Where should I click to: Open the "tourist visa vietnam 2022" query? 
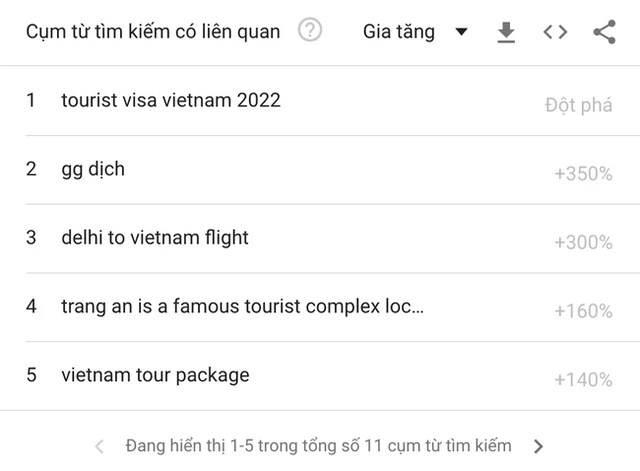point(170,100)
